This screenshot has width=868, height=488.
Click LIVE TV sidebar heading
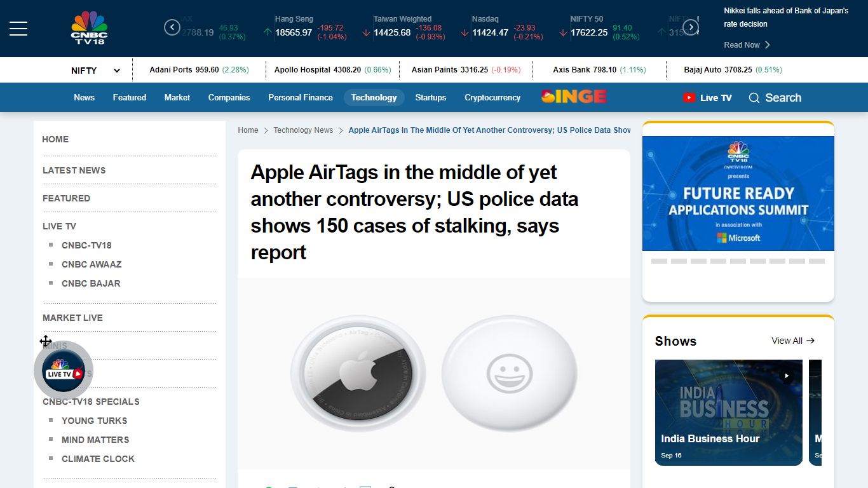59,226
